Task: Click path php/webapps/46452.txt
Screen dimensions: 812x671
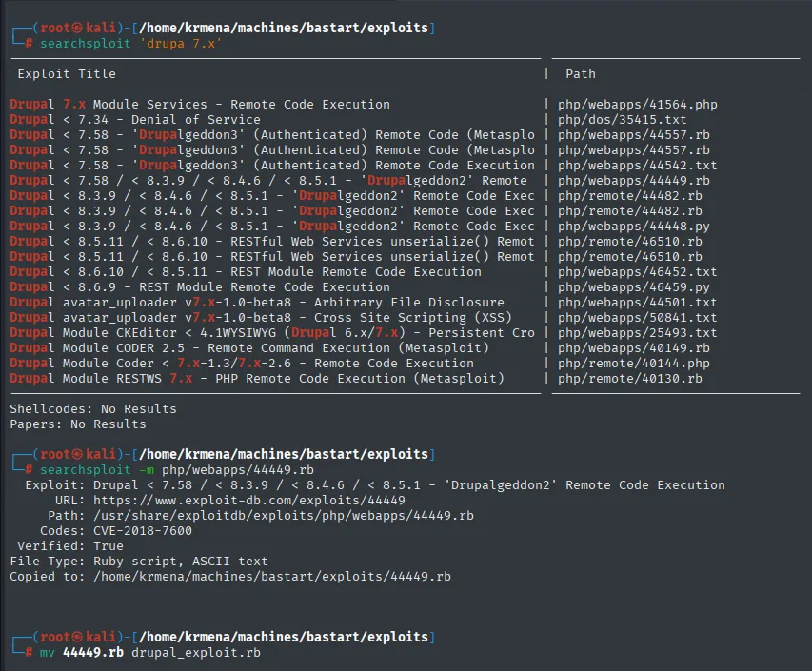Action: pos(638,272)
